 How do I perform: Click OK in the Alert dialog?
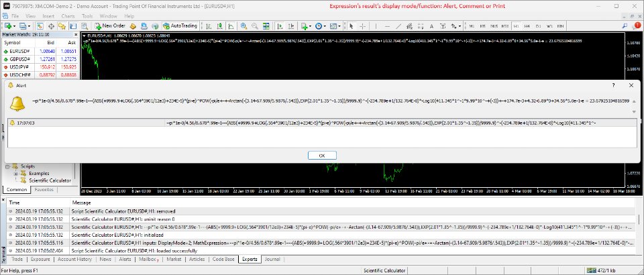(322, 156)
